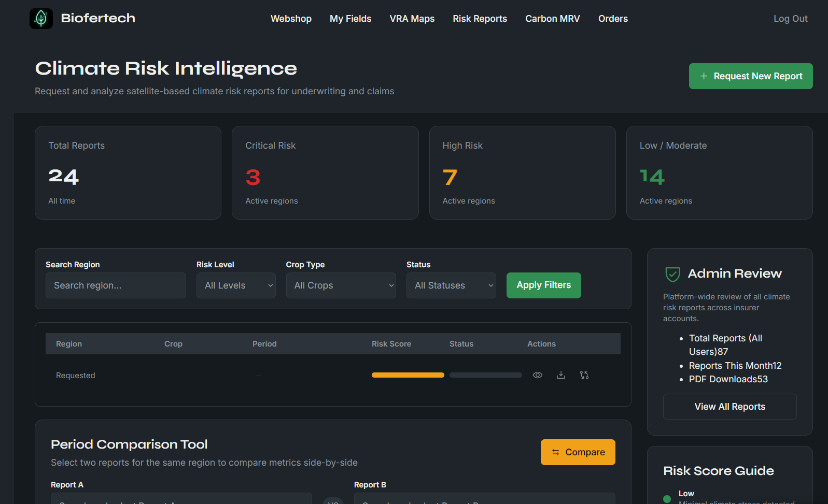Open the Risk Level dropdown
The image size is (828, 504).
236,285
